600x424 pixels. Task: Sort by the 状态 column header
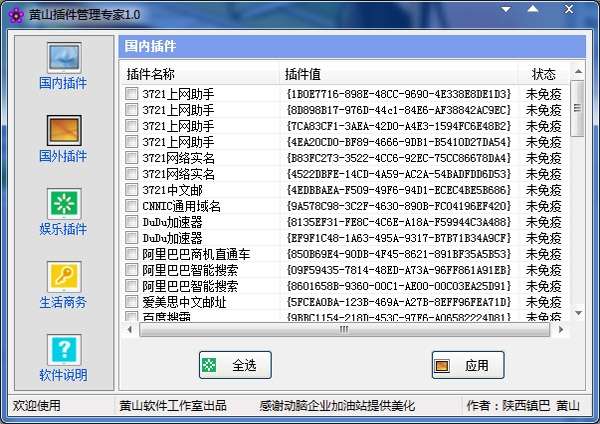(543, 74)
